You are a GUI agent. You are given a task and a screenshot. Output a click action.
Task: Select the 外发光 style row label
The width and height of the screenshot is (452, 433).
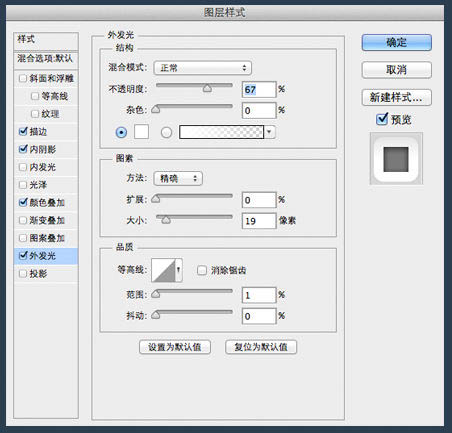tap(42, 256)
